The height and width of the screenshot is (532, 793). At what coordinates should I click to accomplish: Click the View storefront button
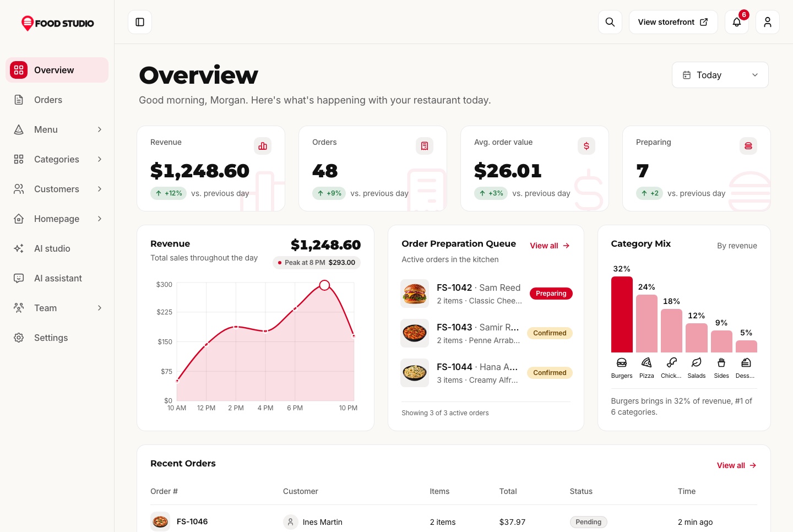click(673, 22)
